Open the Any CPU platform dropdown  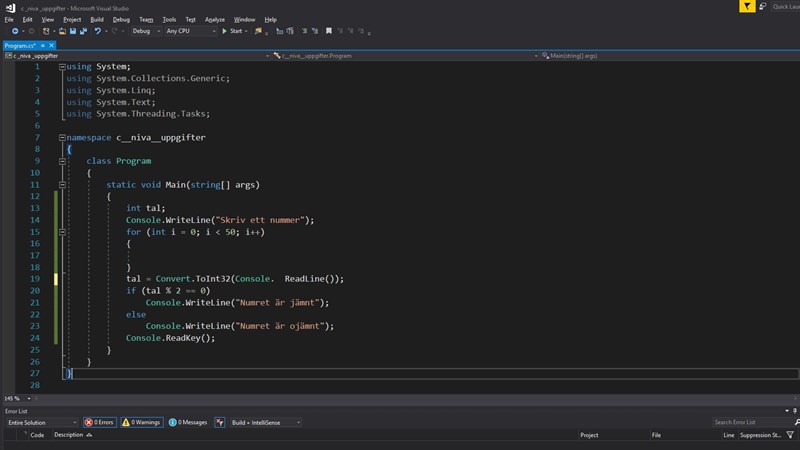[x=189, y=31]
